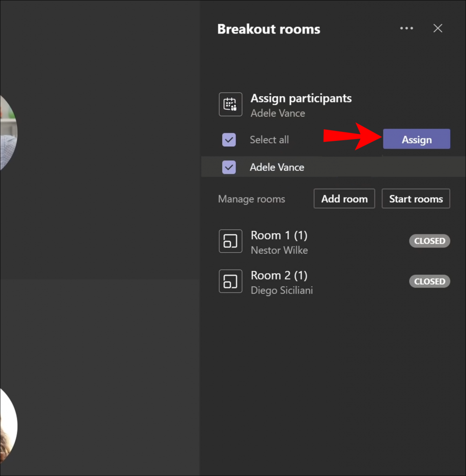Select the Nestor Wilke entry under Room 1
This screenshot has width=466, height=476.
(279, 250)
